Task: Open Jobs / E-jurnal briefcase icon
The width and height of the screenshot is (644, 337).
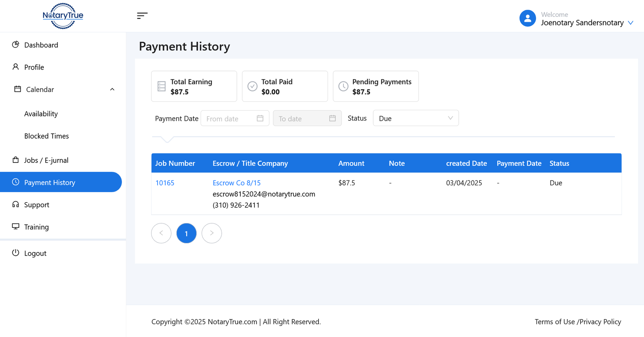Action: click(15, 159)
